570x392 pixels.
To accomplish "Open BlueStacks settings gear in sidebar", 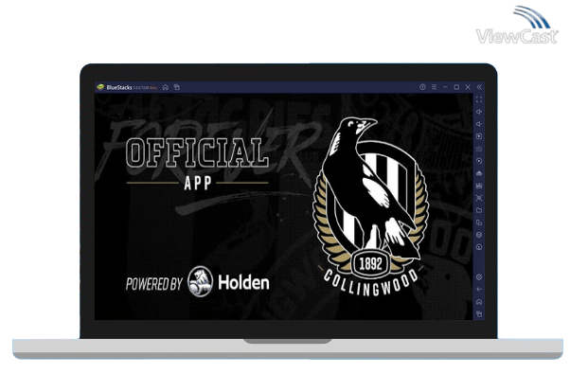I will pyautogui.click(x=479, y=277).
